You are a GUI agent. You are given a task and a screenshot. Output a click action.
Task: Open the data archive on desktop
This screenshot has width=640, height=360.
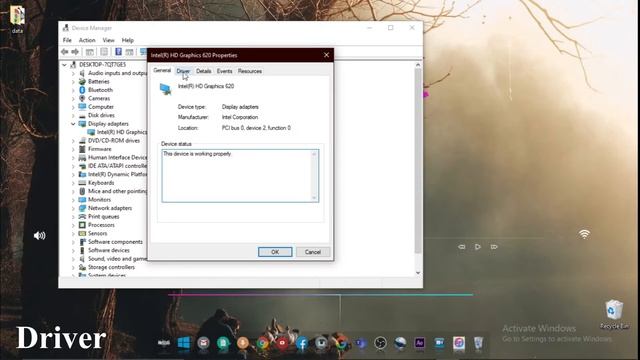pos(17,18)
